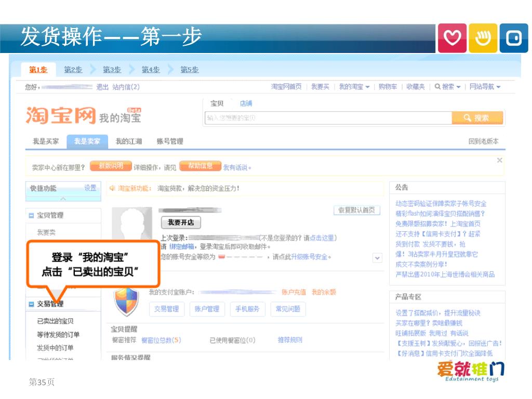Select the 账号管理 tab

[x=170, y=141]
